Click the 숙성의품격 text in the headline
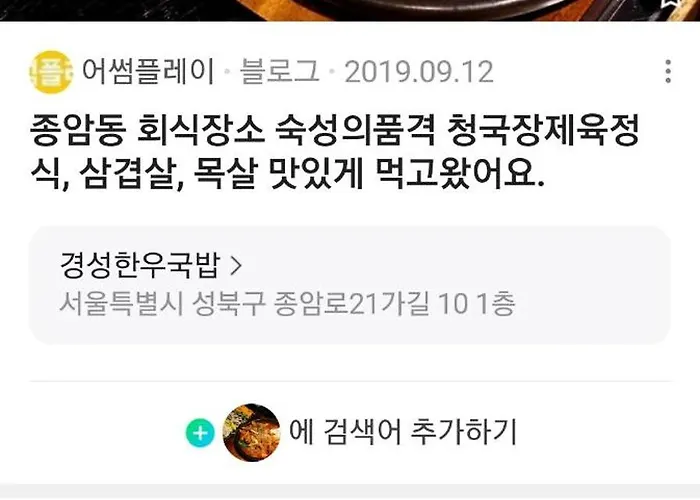Screen dimensions: 700x500 coord(355,130)
